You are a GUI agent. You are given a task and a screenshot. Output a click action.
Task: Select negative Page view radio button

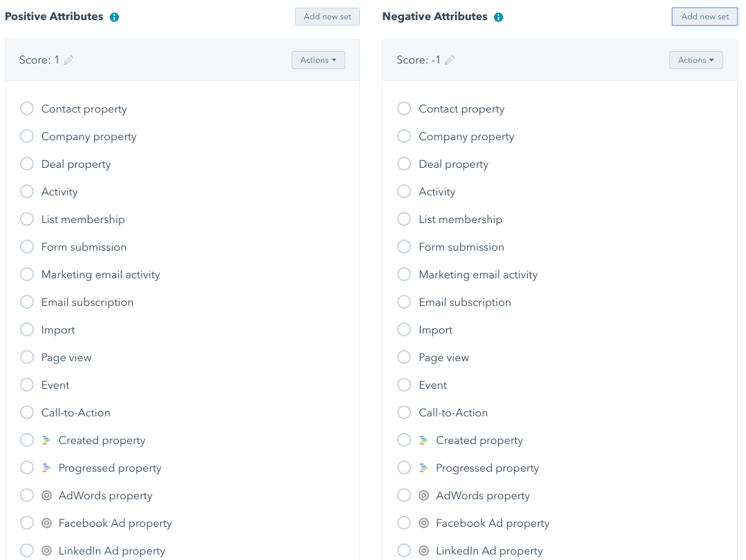pyautogui.click(x=404, y=358)
